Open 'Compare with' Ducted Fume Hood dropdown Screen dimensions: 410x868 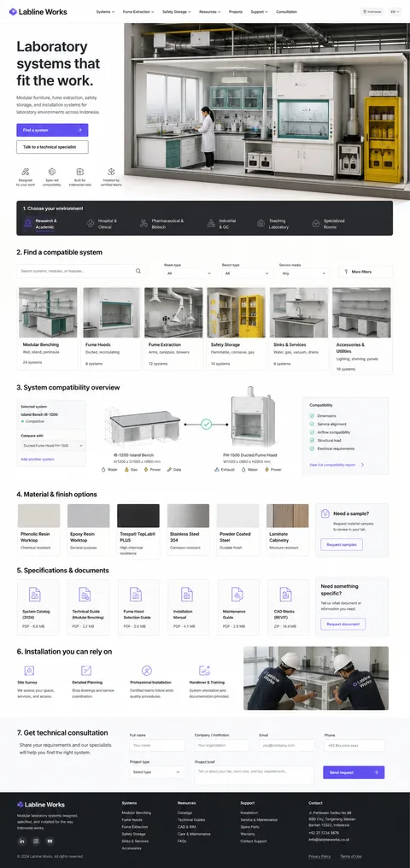pyautogui.click(x=53, y=446)
